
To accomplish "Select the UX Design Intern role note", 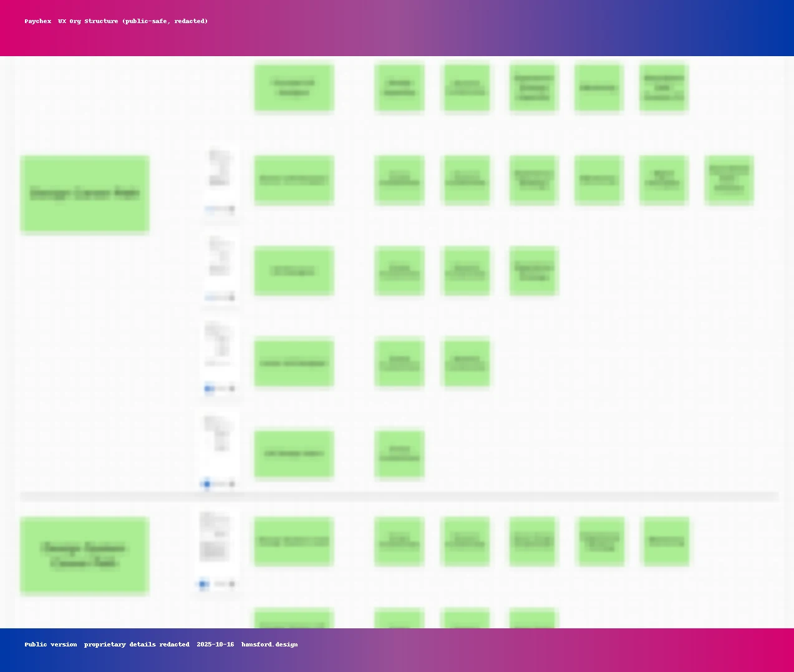I will pyautogui.click(x=294, y=454).
